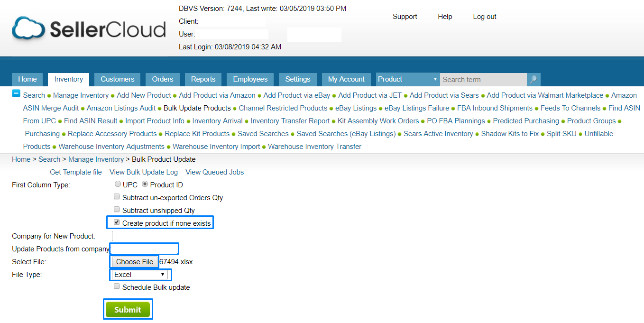Click the SellerCloud logo
The width and height of the screenshot is (644, 323).
[x=89, y=28]
